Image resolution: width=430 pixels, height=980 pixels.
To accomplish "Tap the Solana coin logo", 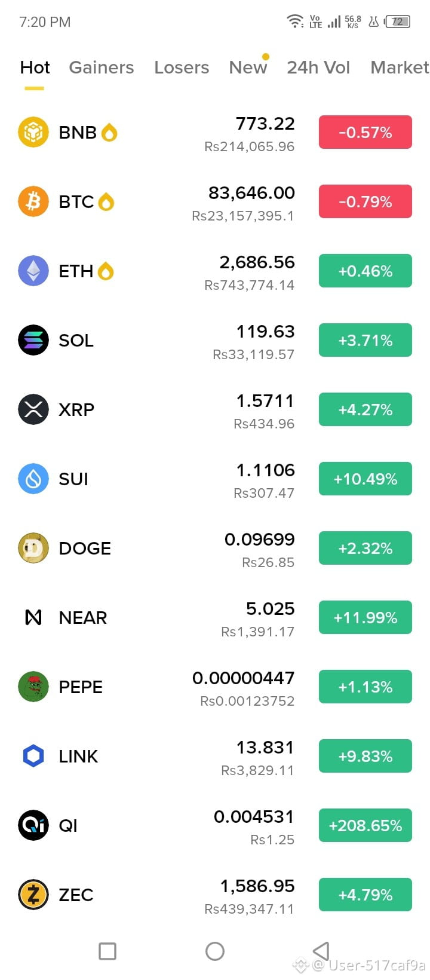I will (x=33, y=340).
